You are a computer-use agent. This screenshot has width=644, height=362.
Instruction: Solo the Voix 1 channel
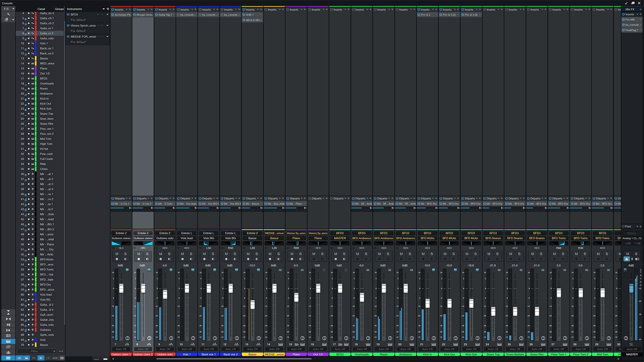(191, 254)
